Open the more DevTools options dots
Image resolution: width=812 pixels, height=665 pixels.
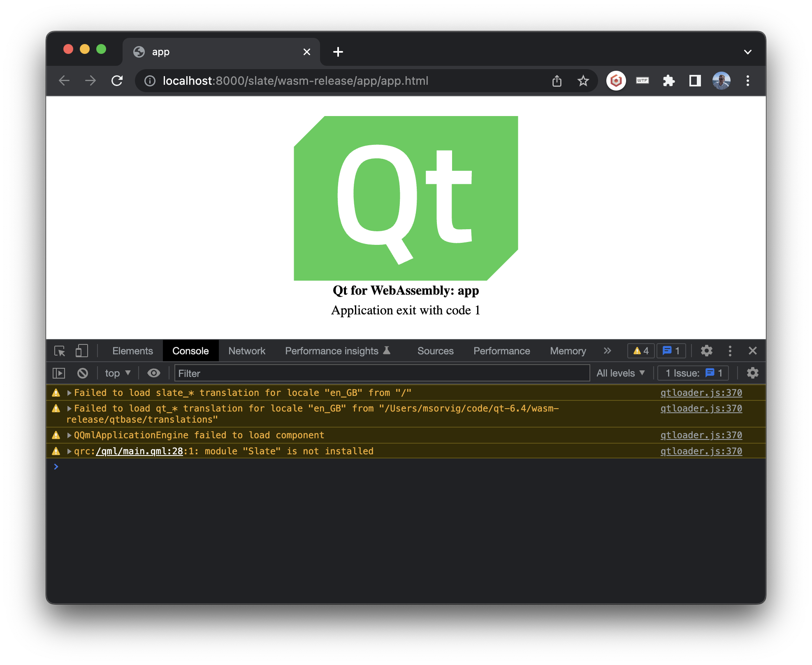(x=730, y=351)
